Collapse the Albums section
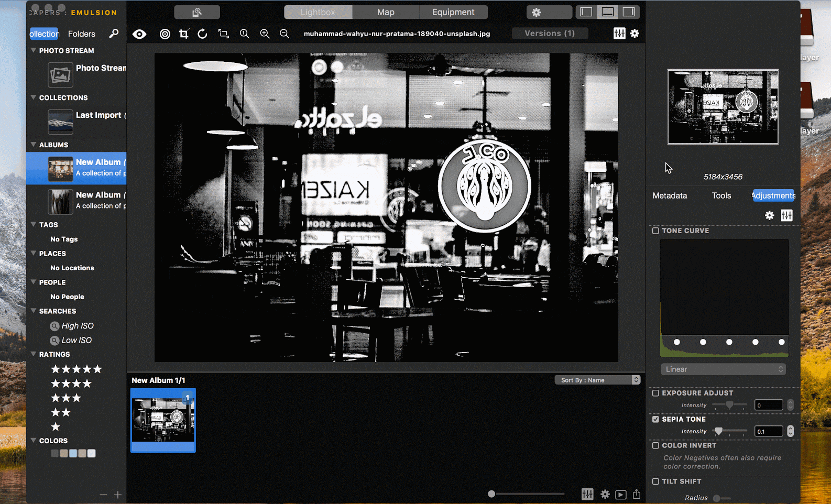Viewport: 831px width, 504px height. pos(34,145)
